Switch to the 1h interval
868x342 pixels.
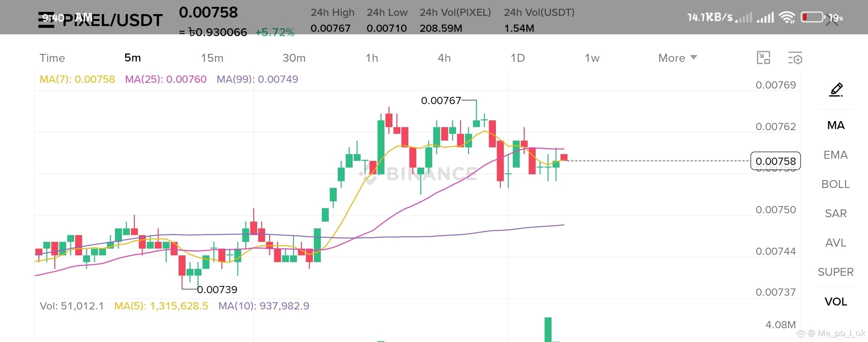click(x=372, y=58)
